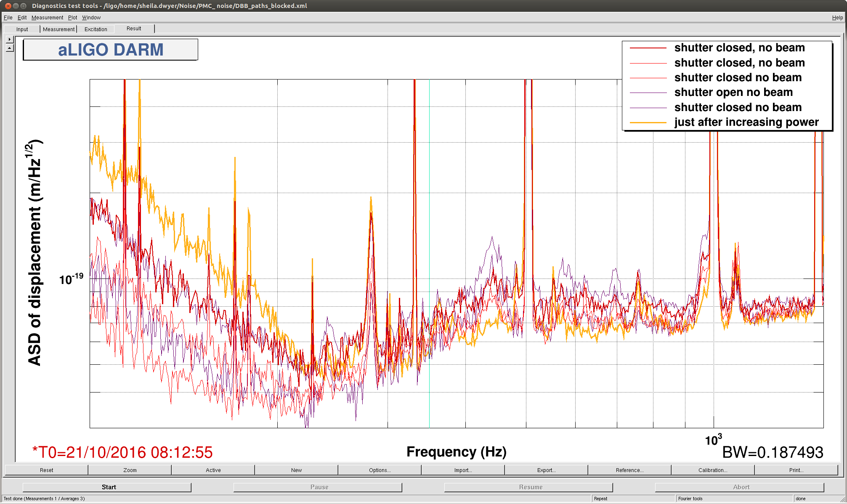
Task: Click the right-arrow panel expander icon
Action: [10, 39]
